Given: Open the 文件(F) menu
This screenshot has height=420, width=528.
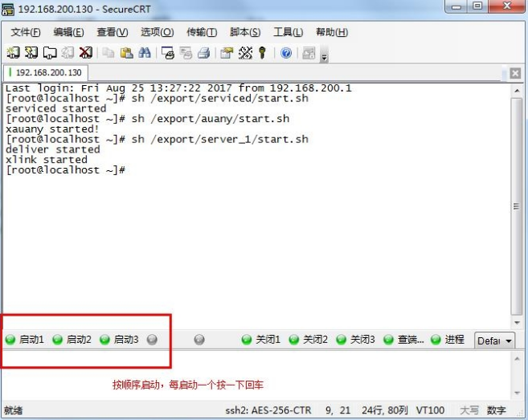Looking at the screenshot, I should [x=26, y=32].
